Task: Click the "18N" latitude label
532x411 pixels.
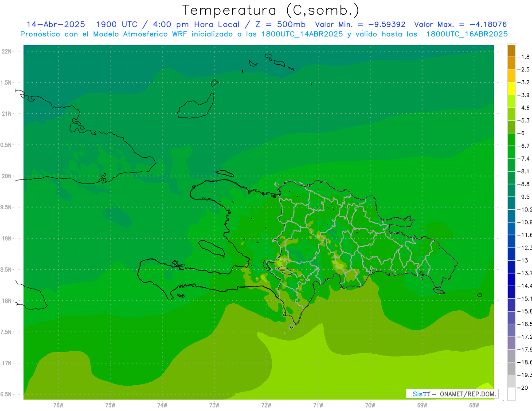Action: point(7,301)
